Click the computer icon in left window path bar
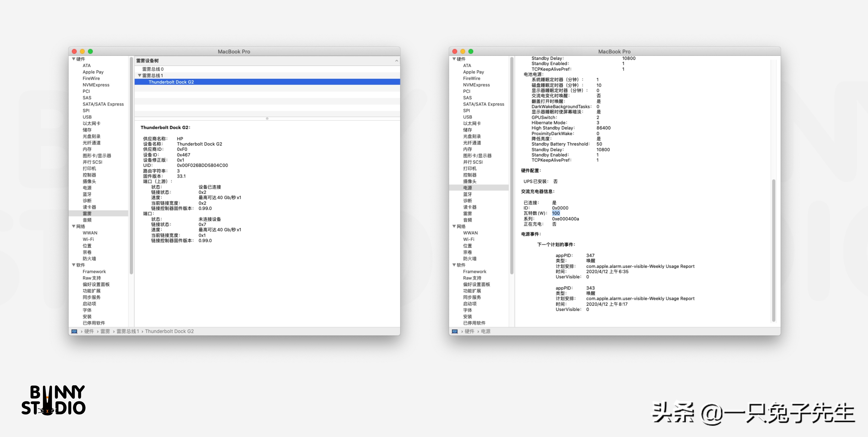Screen dimensions: 868x437 (x=75, y=331)
